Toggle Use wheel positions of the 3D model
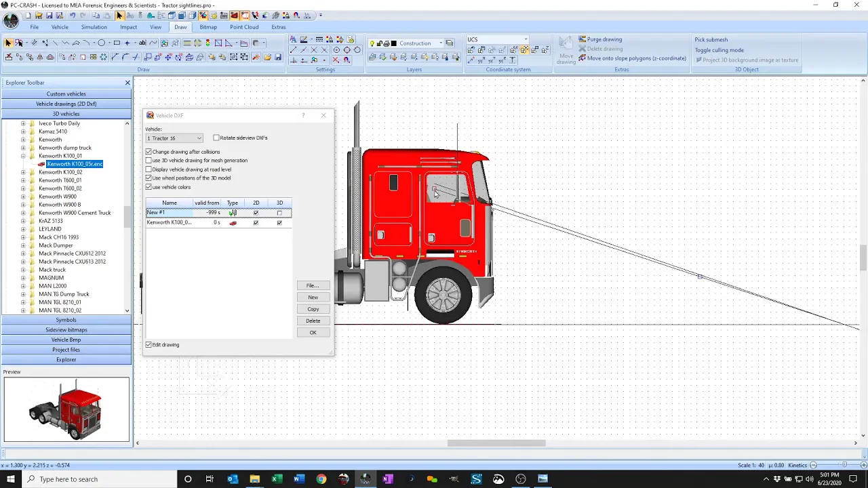The width and height of the screenshot is (868, 488). coord(149,178)
